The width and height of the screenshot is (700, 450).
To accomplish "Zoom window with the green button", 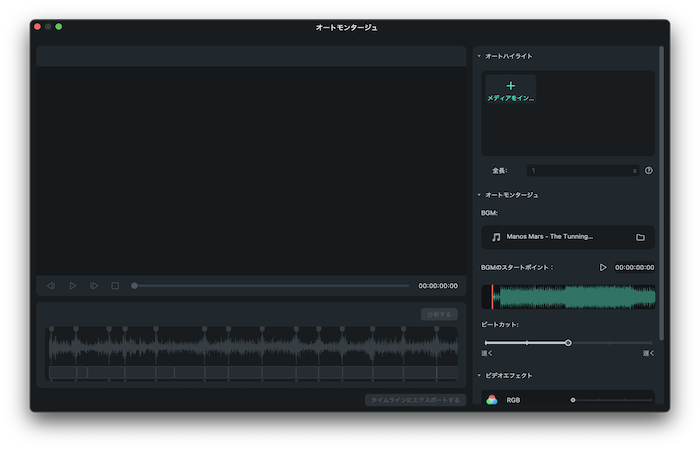I will (58, 27).
